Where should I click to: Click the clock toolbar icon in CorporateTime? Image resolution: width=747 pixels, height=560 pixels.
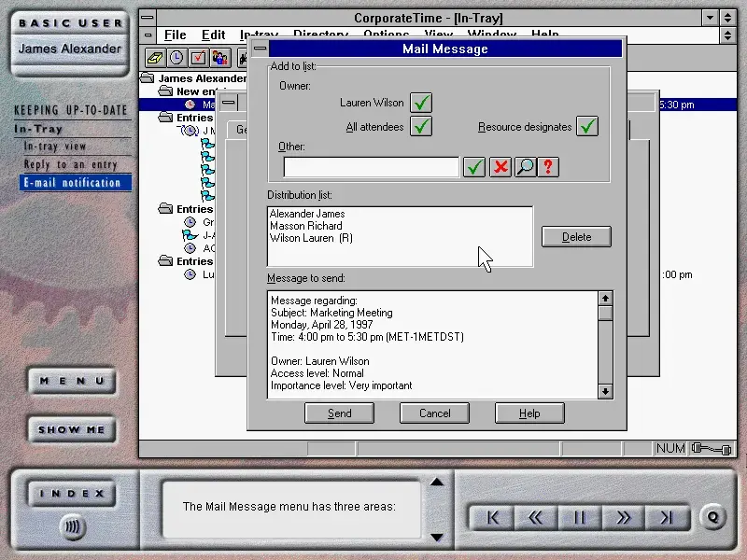176,58
